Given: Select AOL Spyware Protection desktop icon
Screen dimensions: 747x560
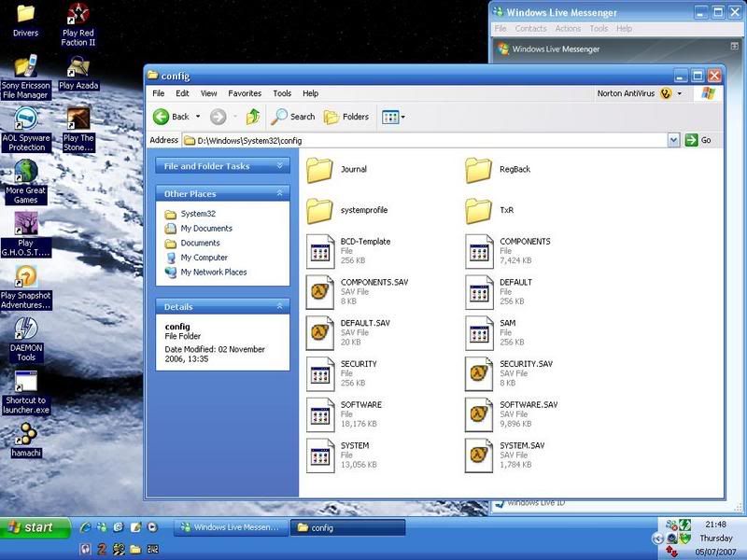Looking at the screenshot, I should click(26, 130).
